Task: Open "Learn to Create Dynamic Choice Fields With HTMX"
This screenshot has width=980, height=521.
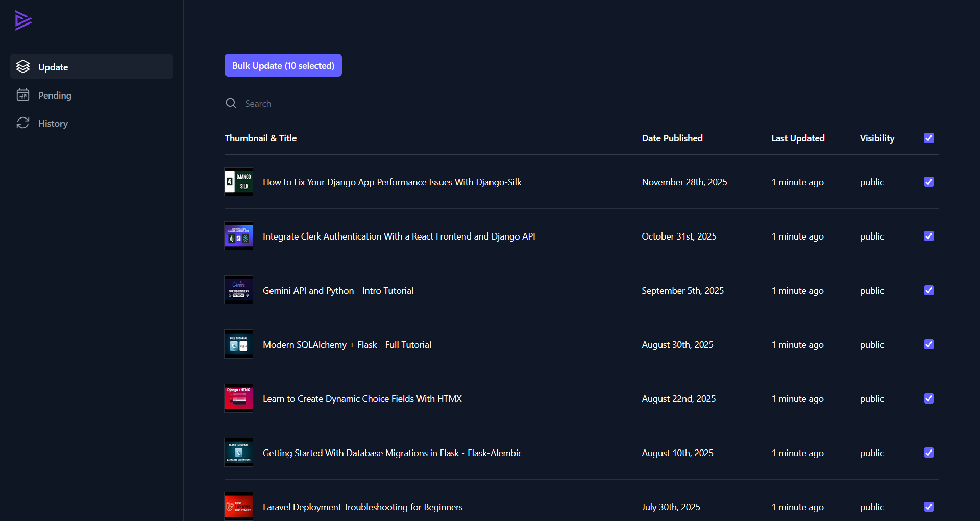Action: (362, 398)
